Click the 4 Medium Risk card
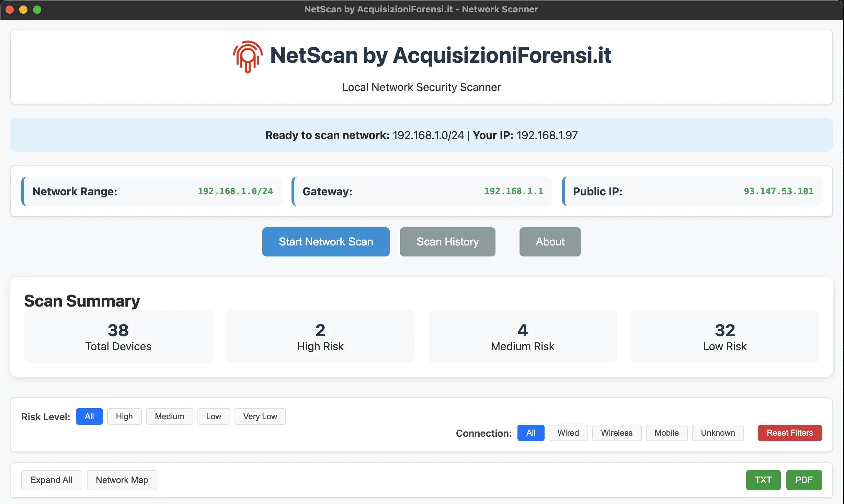The width and height of the screenshot is (844, 504). click(523, 336)
